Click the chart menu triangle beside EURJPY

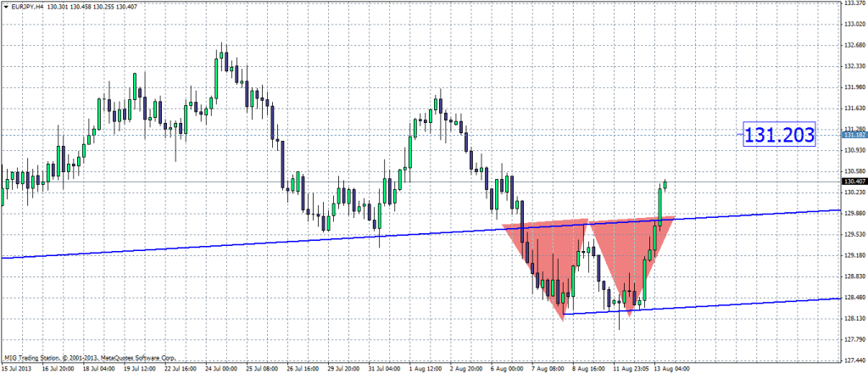tap(5, 8)
